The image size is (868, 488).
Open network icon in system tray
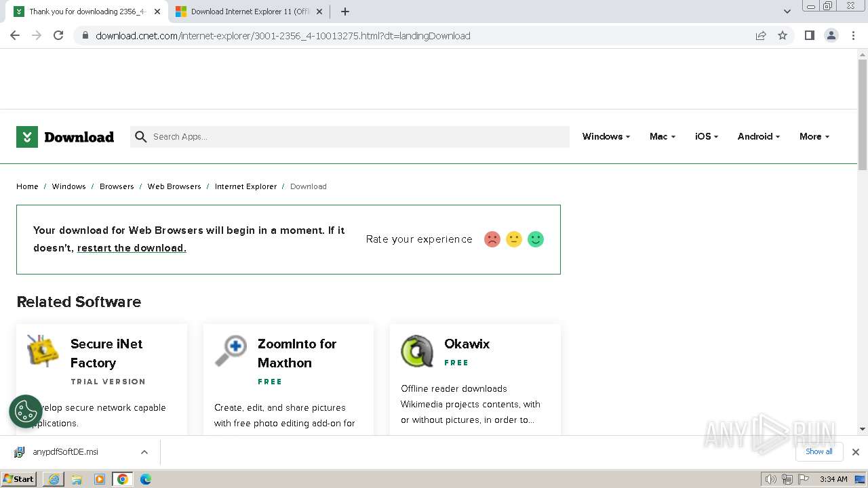tap(787, 479)
